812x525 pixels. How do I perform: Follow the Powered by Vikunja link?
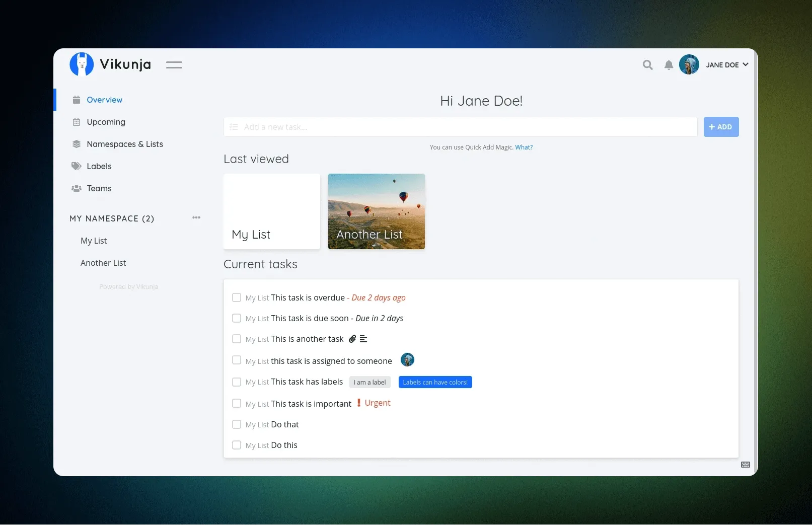tap(128, 286)
